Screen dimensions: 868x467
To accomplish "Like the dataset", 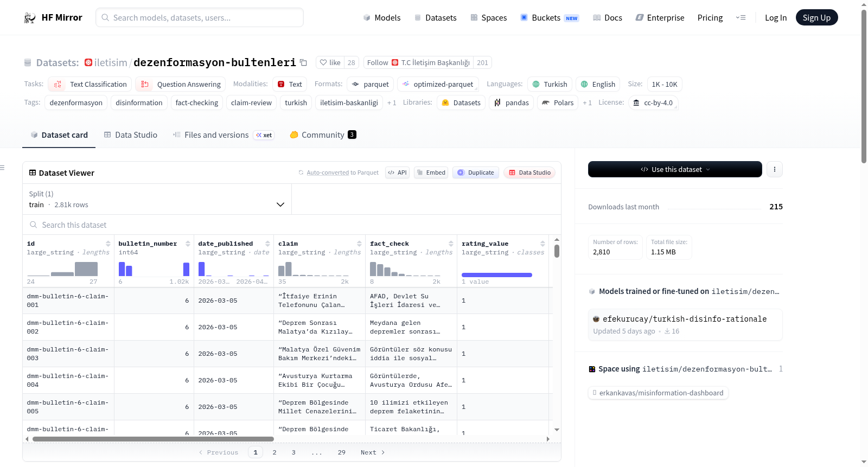I will (x=330, y=62).
